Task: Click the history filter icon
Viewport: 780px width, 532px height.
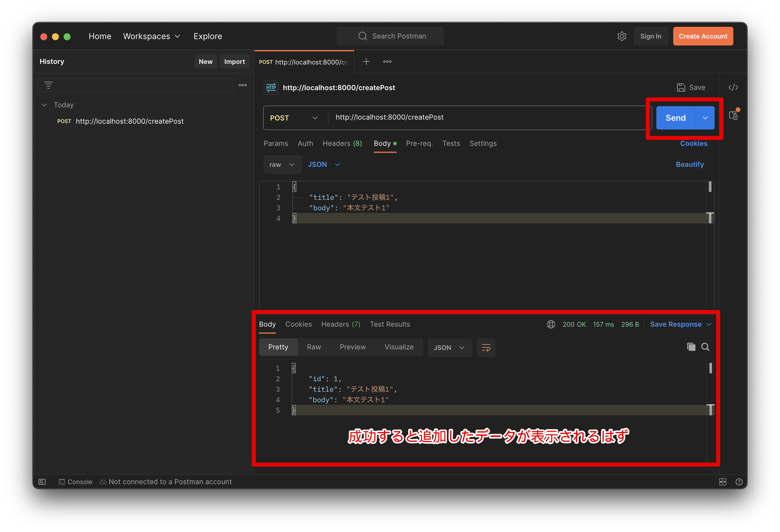Action: pos(48,85)
